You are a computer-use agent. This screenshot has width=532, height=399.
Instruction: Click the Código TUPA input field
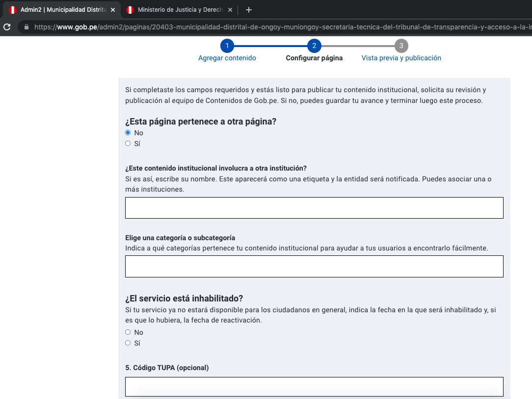tap(314, 387)
